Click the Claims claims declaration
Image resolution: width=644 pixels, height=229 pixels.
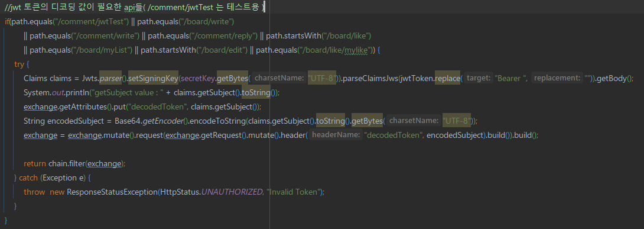pos(48,78)
